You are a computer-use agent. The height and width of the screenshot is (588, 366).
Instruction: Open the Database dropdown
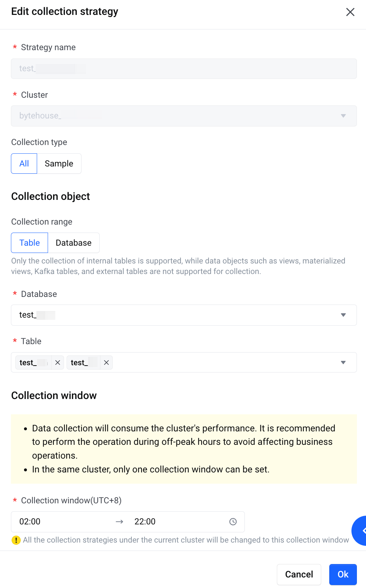(184, 315)
